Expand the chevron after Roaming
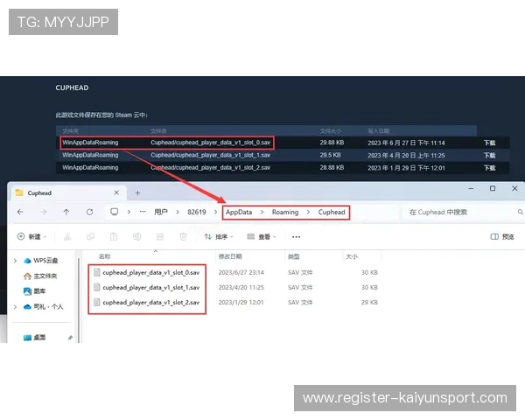525x420 pixels. pos(308,212)
